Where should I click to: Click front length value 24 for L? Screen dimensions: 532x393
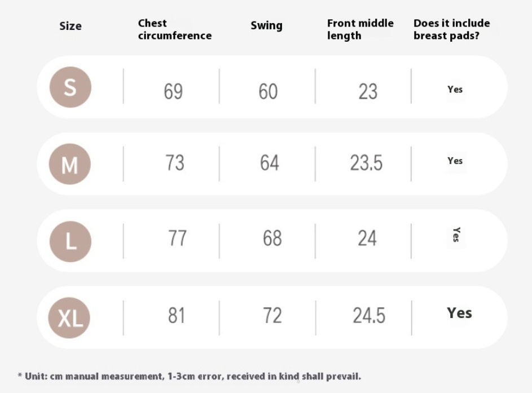coord(367,238)
